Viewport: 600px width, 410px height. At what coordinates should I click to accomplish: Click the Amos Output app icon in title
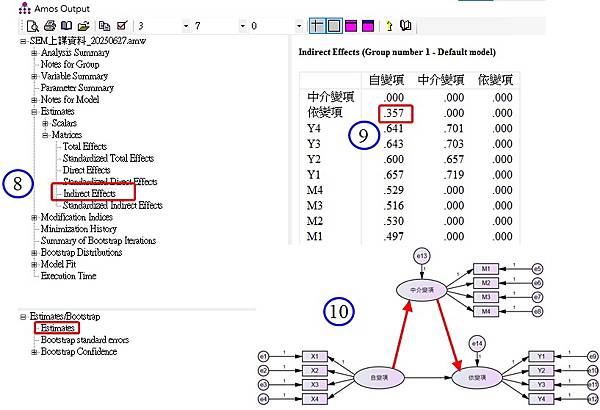pos(25,8)
